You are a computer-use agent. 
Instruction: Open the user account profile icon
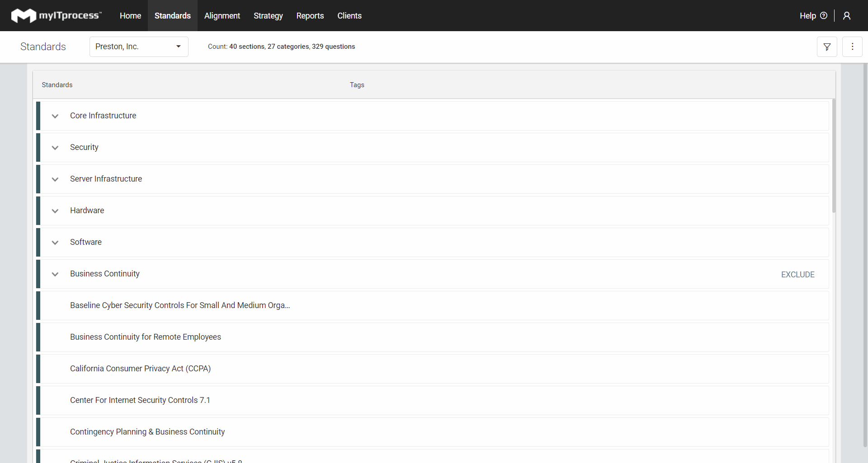pos(847,16)
